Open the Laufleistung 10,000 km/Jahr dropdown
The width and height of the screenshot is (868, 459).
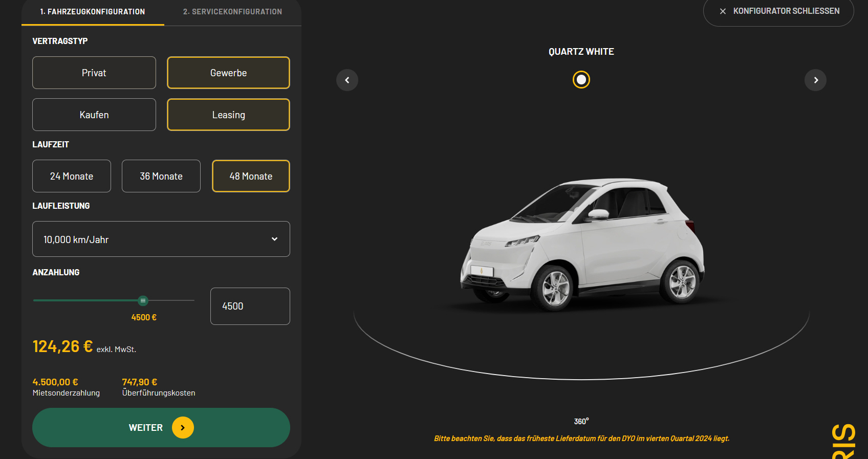[154, 239]
